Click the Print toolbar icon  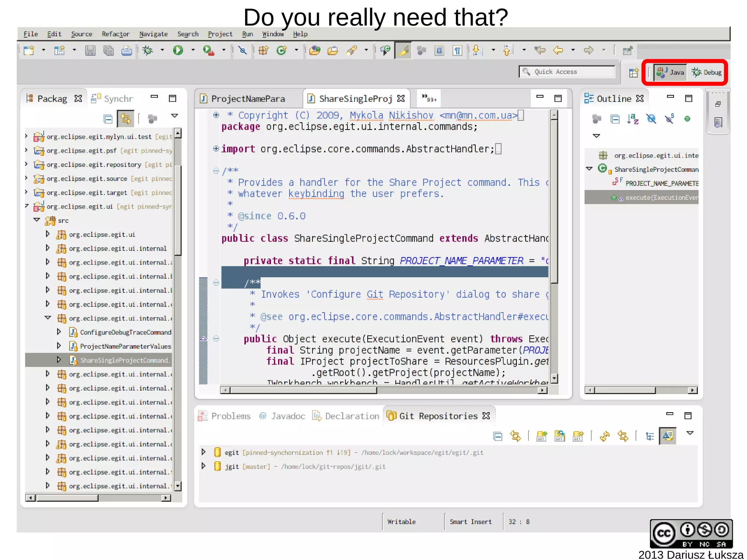pos(127,50)
